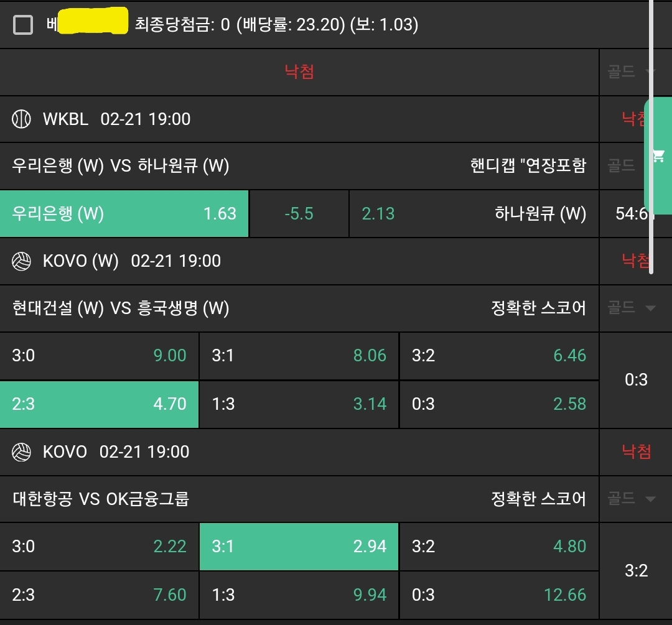Open the 골드 dropdown in the 대한항공 row
The image size is (672, 625).
click(x=632, y=499)
